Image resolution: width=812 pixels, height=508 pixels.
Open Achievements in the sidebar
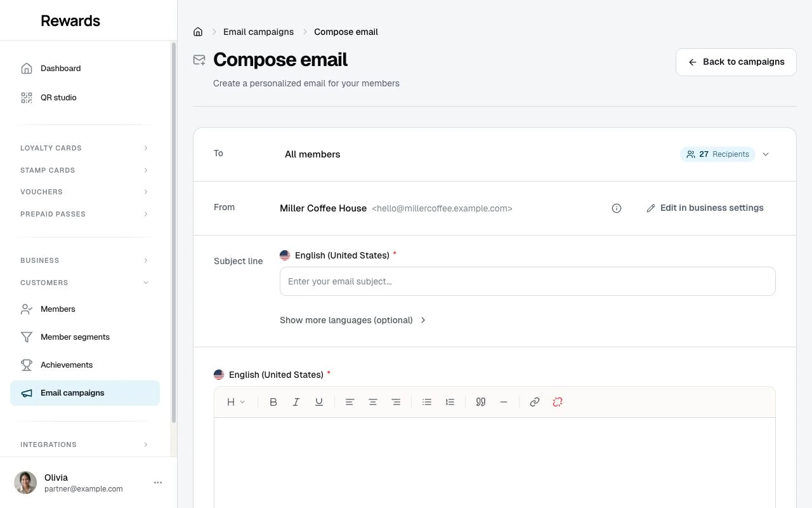85,365
